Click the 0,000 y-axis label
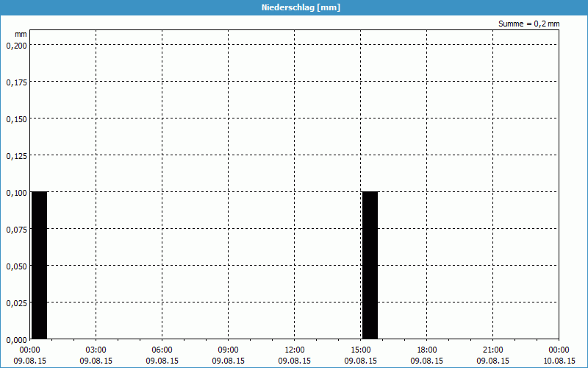Screen dimensions: 588x368 (x=17, y=340)
